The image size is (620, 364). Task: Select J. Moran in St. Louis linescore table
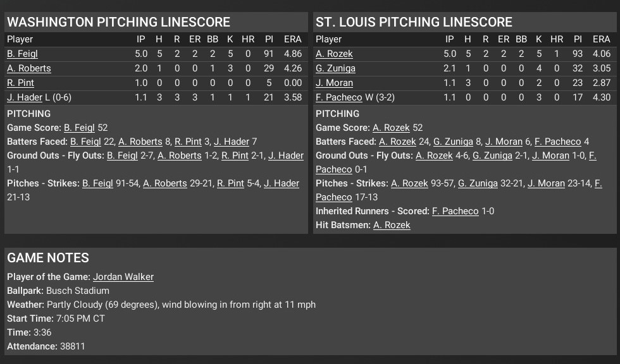point(334,83)
